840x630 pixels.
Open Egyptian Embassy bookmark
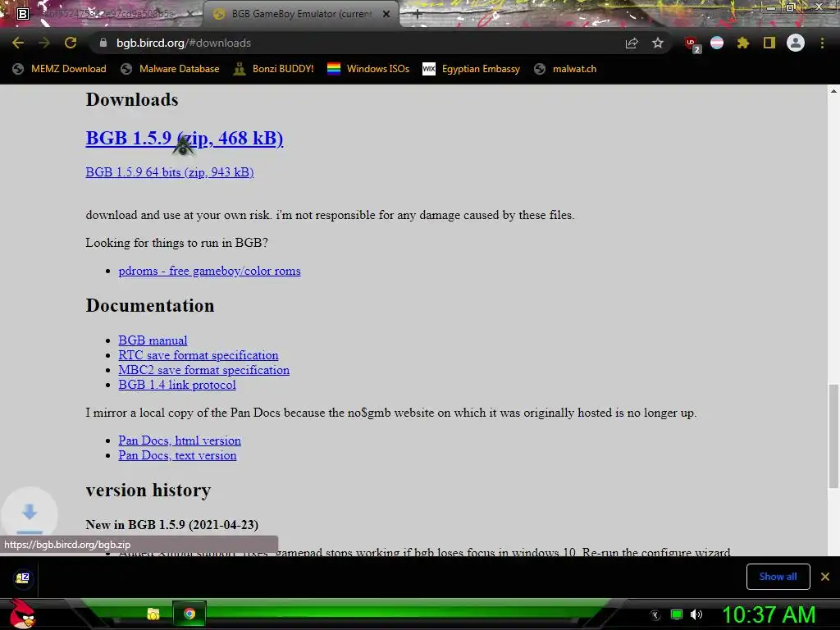(x=472, y=69)
